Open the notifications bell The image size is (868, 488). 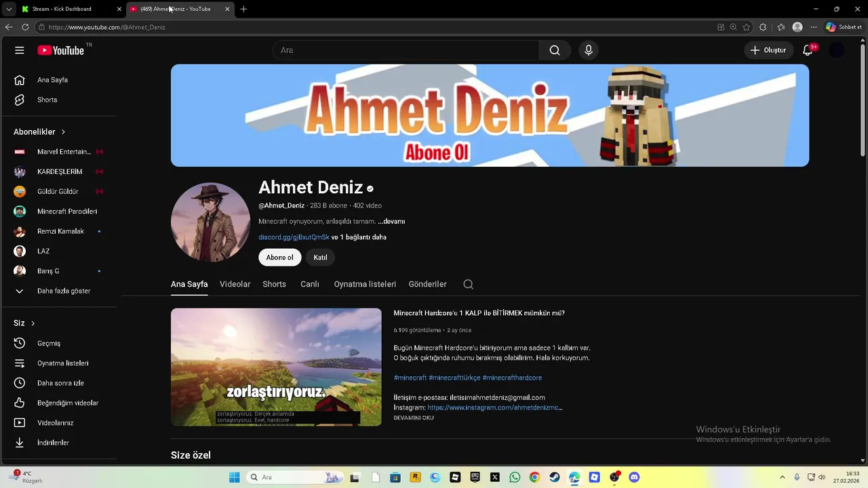808,50
